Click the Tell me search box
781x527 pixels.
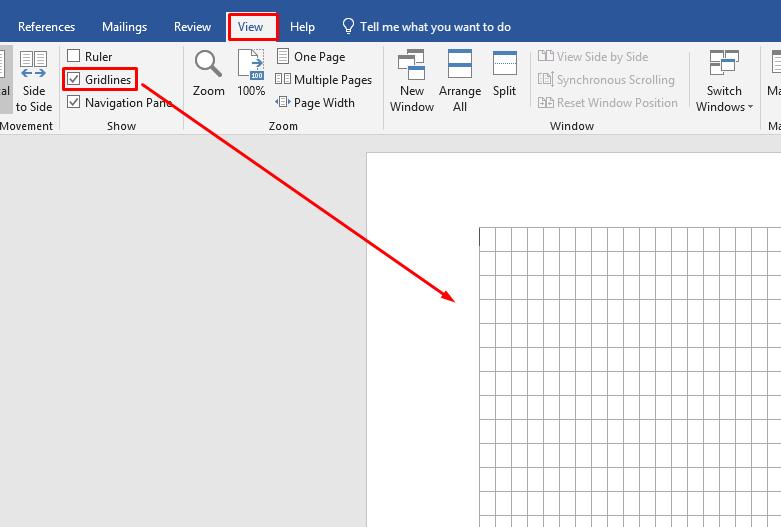pyautogui.click(x=427, y=26)
